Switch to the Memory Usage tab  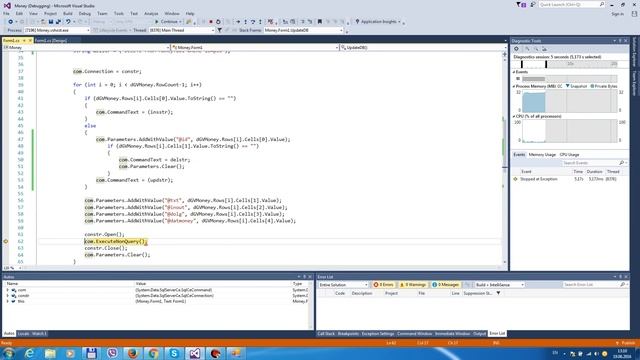click(x=542, y=155)
